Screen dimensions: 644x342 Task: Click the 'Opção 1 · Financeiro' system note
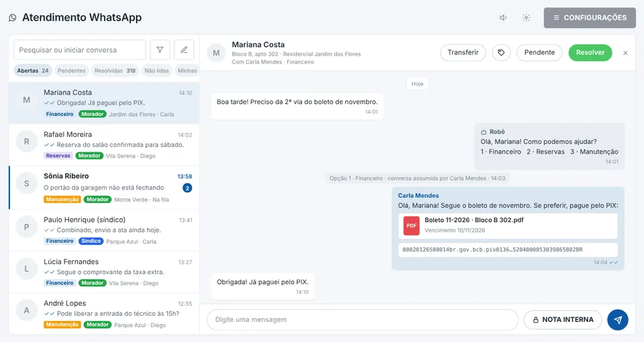point(417,178)
